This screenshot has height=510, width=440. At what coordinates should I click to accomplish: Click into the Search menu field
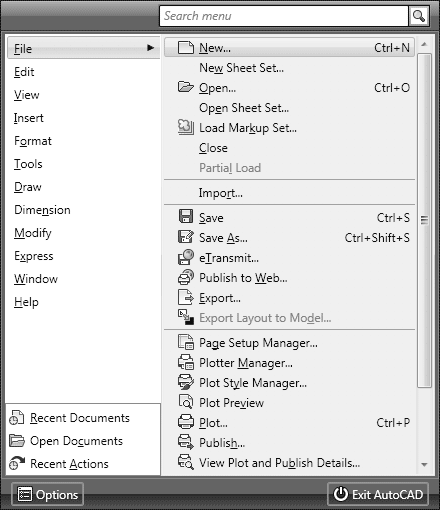tap(284, 16)
